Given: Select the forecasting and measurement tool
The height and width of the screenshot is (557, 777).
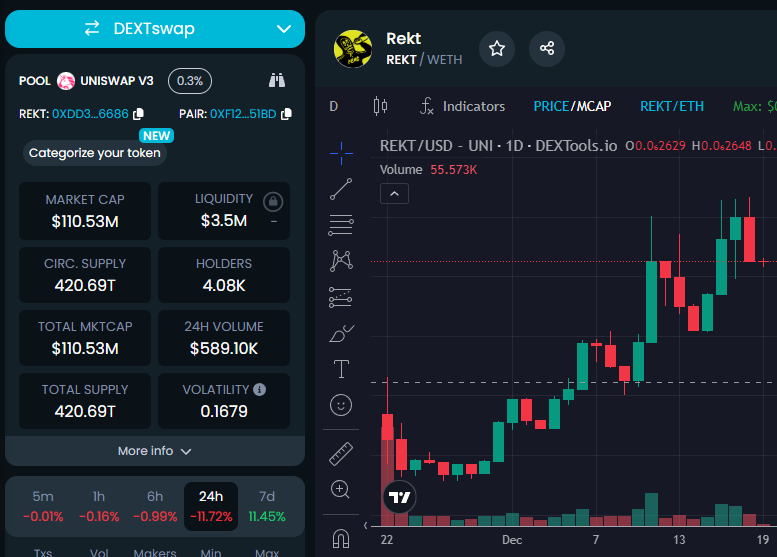Looking at the screenshot, I should point(341,297).
